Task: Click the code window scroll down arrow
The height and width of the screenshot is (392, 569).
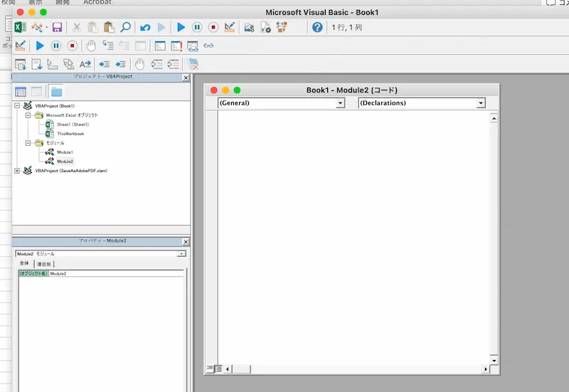Action: (x=494, y=361)
